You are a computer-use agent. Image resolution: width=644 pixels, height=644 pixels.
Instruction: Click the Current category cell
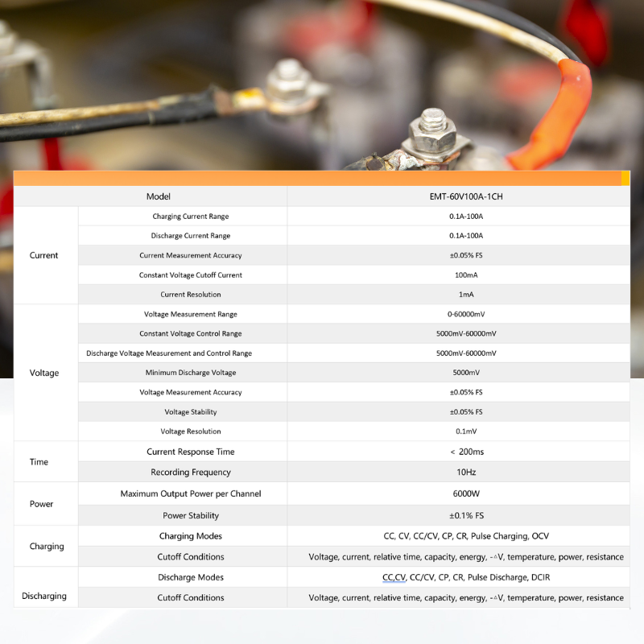tap(46, 255)
